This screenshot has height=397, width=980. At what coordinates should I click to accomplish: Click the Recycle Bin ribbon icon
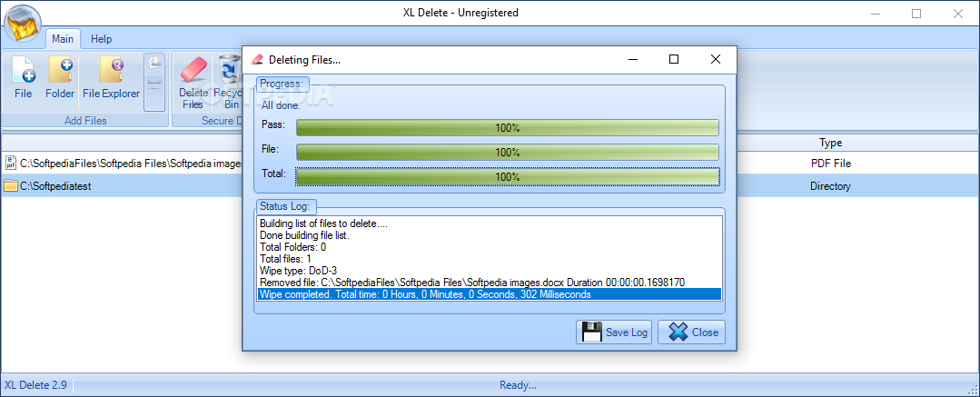point(230,69)
